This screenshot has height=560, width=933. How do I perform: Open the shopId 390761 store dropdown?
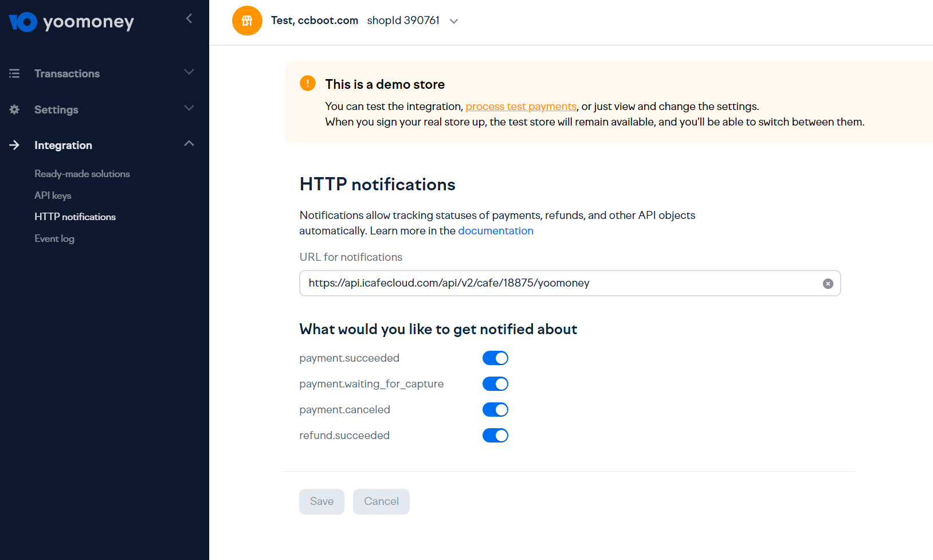point(454,21)
